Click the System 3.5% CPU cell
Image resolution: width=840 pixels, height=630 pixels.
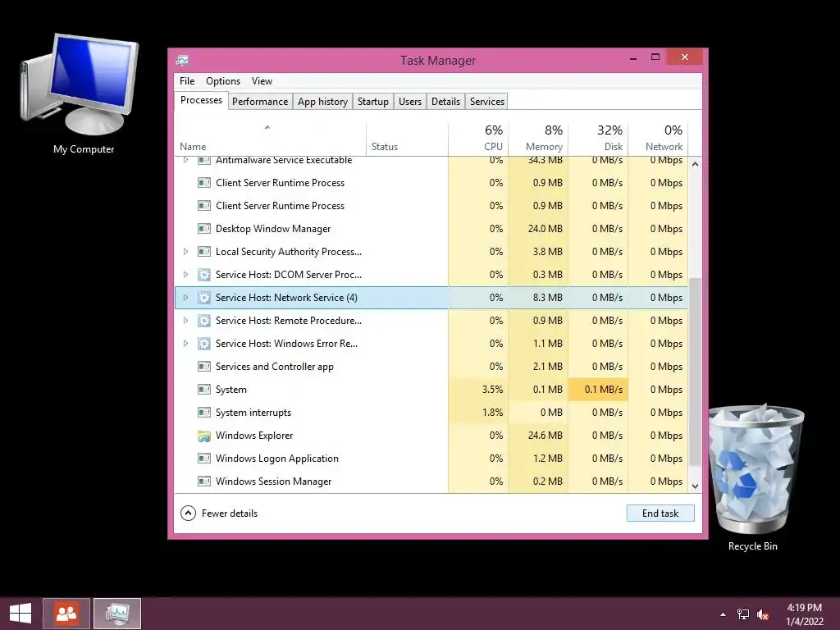[x=478, y=390]
